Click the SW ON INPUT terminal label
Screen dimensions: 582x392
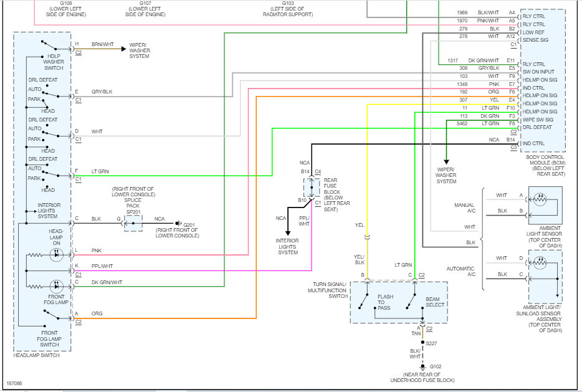tap(538, 72)
